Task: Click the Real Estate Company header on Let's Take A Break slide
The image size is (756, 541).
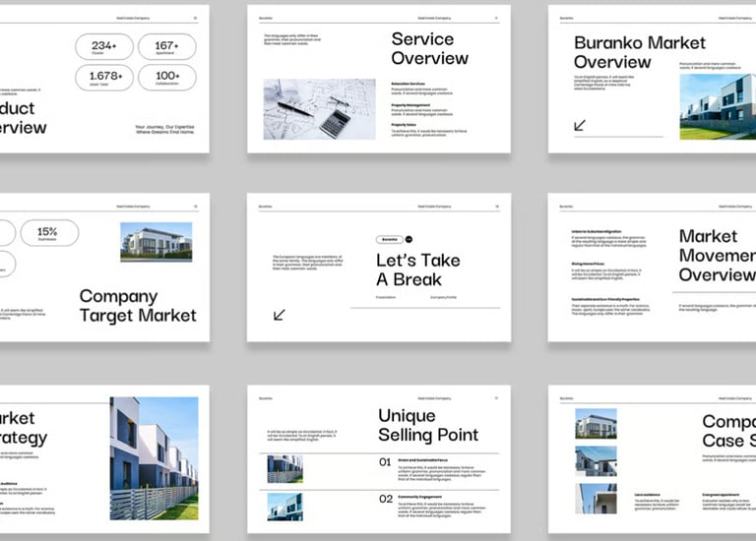Action: (x=434, y=207)
